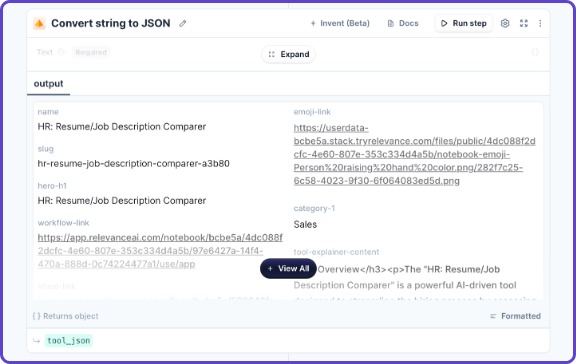Screen dimensions: 576x364
Task: Select the output tab
Action: click(x=48, y=84)
